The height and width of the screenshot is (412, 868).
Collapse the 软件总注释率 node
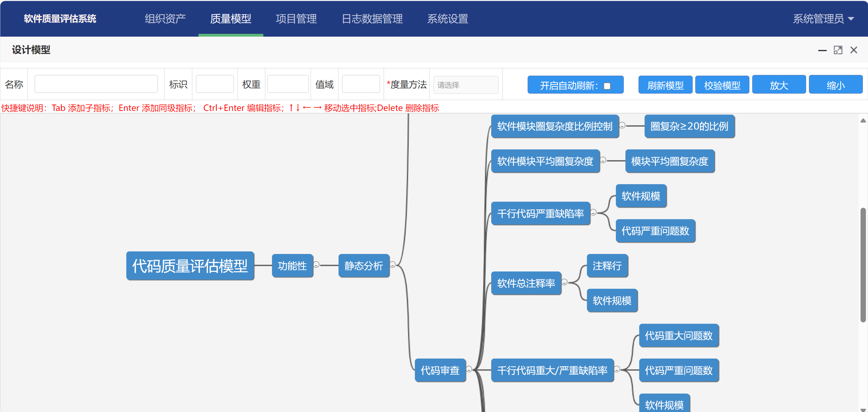[565, 282]
